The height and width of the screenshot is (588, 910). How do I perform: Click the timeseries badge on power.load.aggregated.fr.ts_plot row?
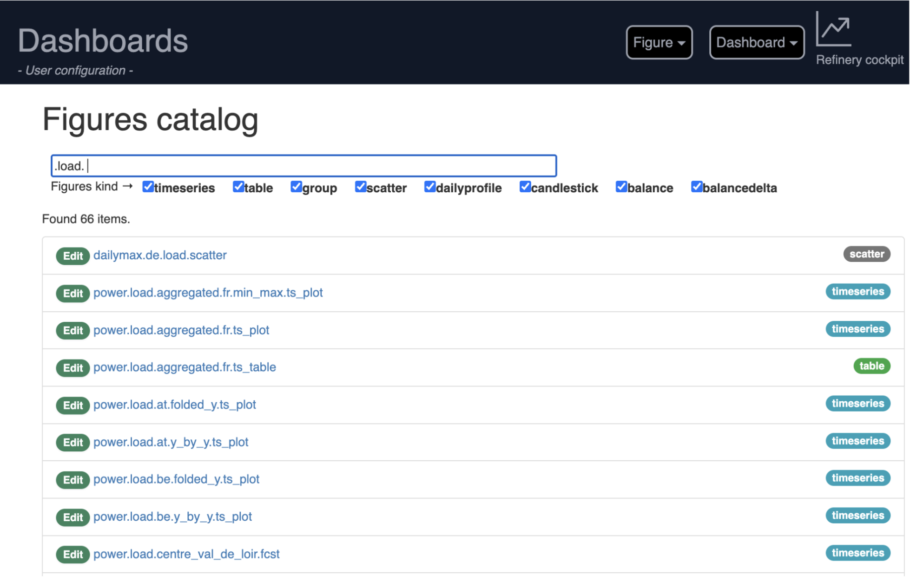point(857,329)
